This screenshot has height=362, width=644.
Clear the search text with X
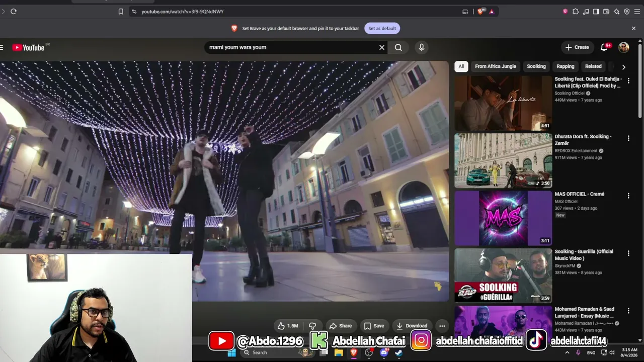[382, 47]
